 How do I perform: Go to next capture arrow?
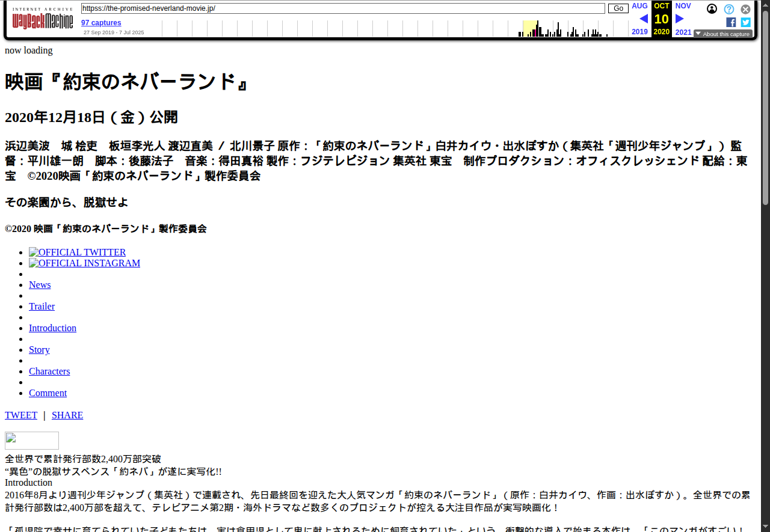(x=680, y=19)
